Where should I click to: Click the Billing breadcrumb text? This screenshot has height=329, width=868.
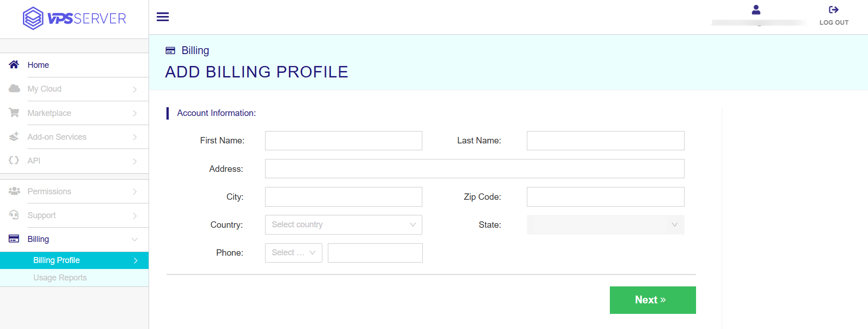(x=195, y=50)
